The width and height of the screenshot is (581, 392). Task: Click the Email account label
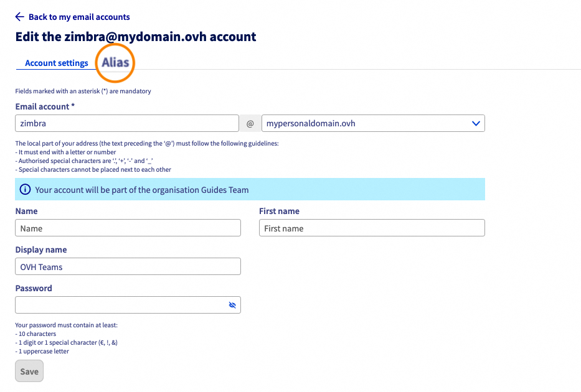pos(45,106)
